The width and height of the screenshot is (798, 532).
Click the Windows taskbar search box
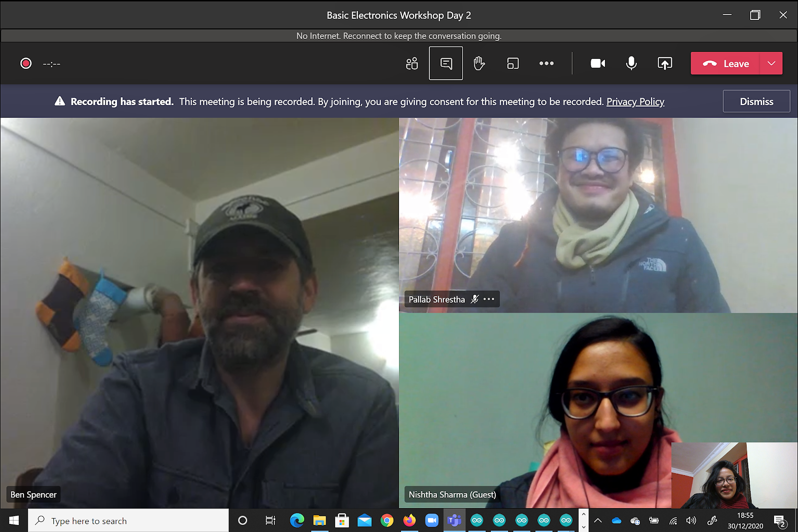click(128, 521)
